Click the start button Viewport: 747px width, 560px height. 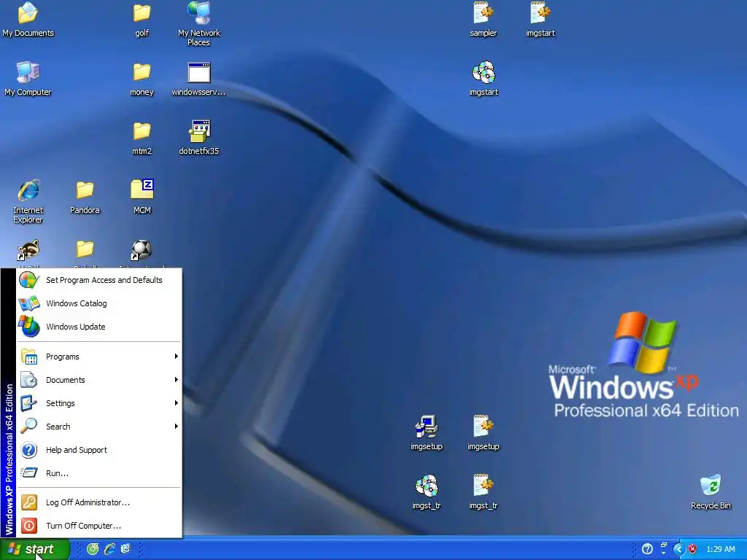coord(34,549)
